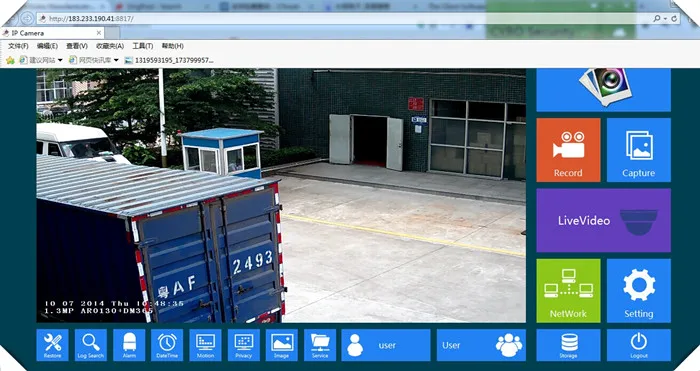This screenshot has height=371, width=700.
Task: Open the Privacy mask tile
Action: [244, 345]
